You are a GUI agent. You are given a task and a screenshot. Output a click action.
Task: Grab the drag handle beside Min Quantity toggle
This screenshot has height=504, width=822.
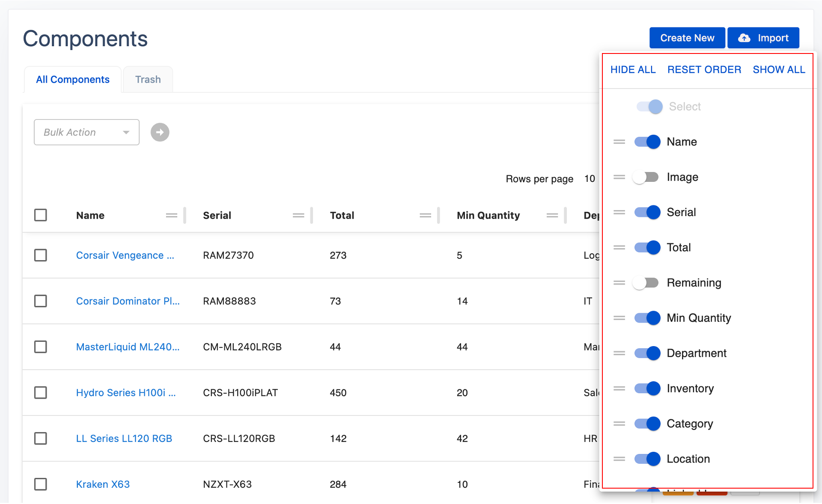[619, 318]
